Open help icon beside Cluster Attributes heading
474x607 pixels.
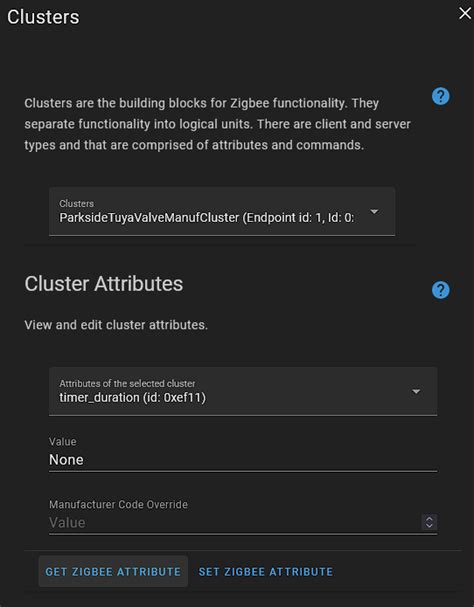click(x=440, y=290)
